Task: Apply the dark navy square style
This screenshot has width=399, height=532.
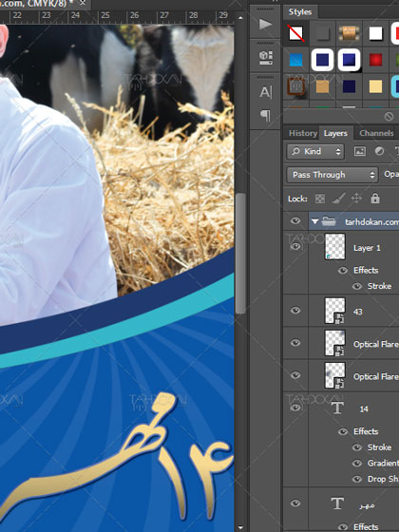Action: [350, 86]
